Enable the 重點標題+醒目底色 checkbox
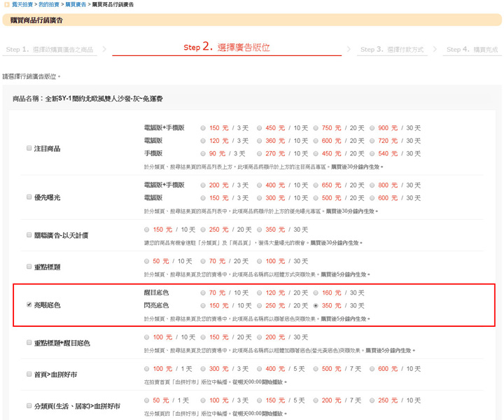 (29, 343)
